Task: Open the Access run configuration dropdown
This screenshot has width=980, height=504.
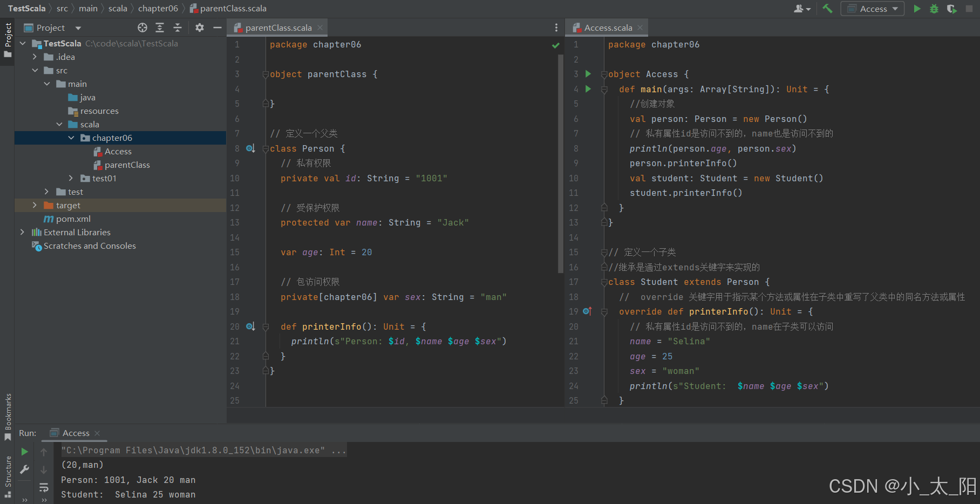Action: (x=872, y=9)
